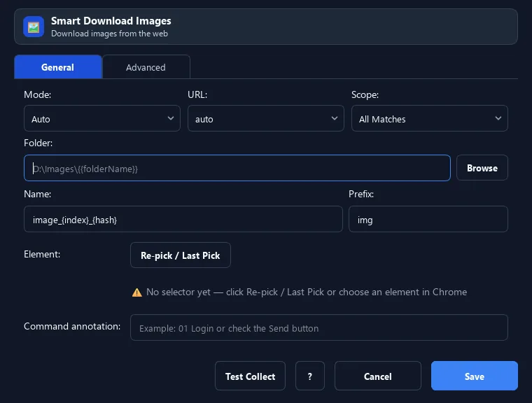Click the 'Command annotation:' label
The height and width of the screenshot is (403, 532).
point(72,326)
